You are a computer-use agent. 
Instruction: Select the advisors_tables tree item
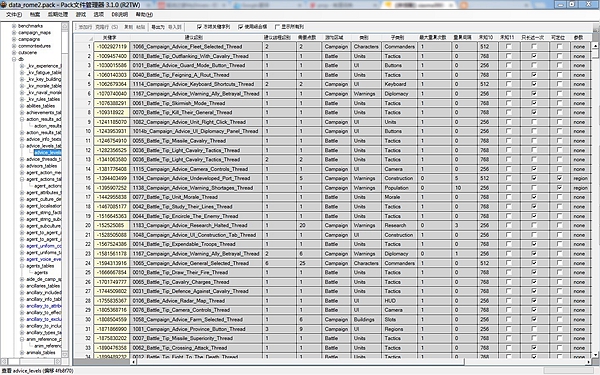[42, 166]
